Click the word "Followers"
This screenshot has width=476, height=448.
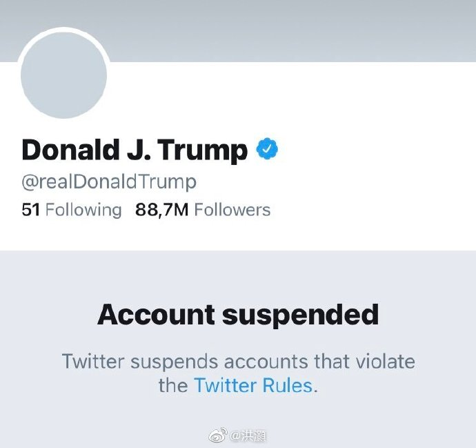point(232,210)
